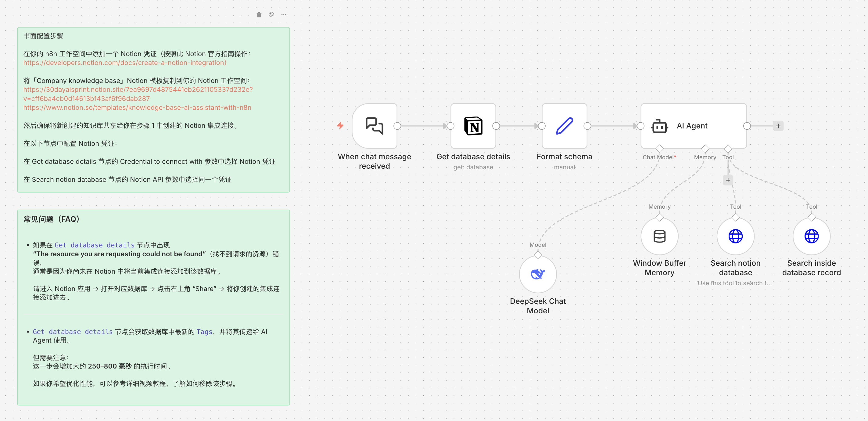Open the notion.so templates knowledge-base link
Image resolution: width=868 pixels, height=421 pixels.
click(137, 107)
